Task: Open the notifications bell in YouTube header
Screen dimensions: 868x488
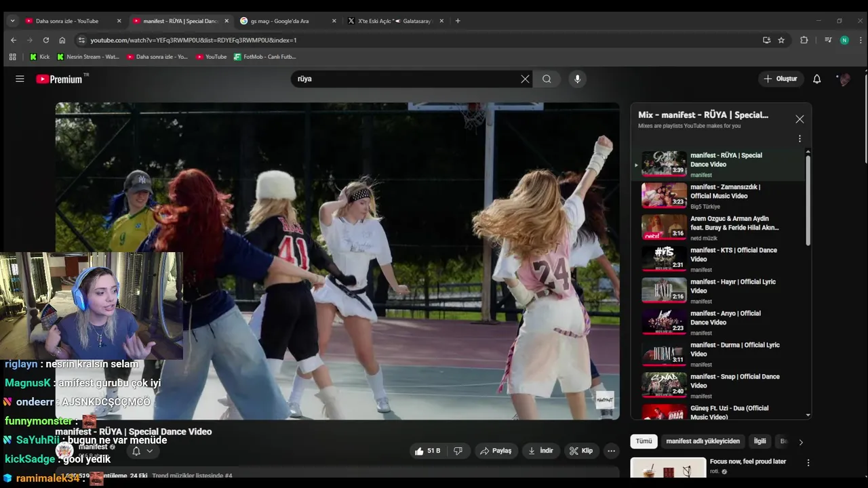Action: click(816, 79)
